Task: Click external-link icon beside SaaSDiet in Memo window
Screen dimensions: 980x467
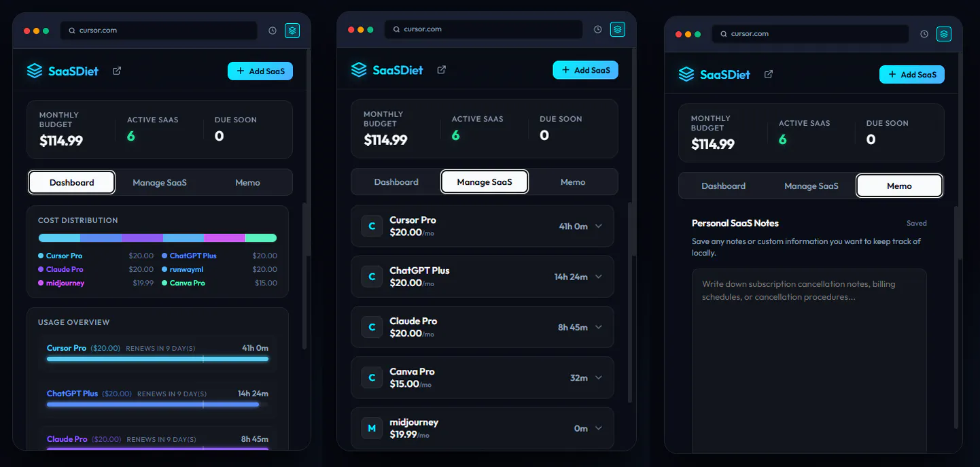Action: 769,74
